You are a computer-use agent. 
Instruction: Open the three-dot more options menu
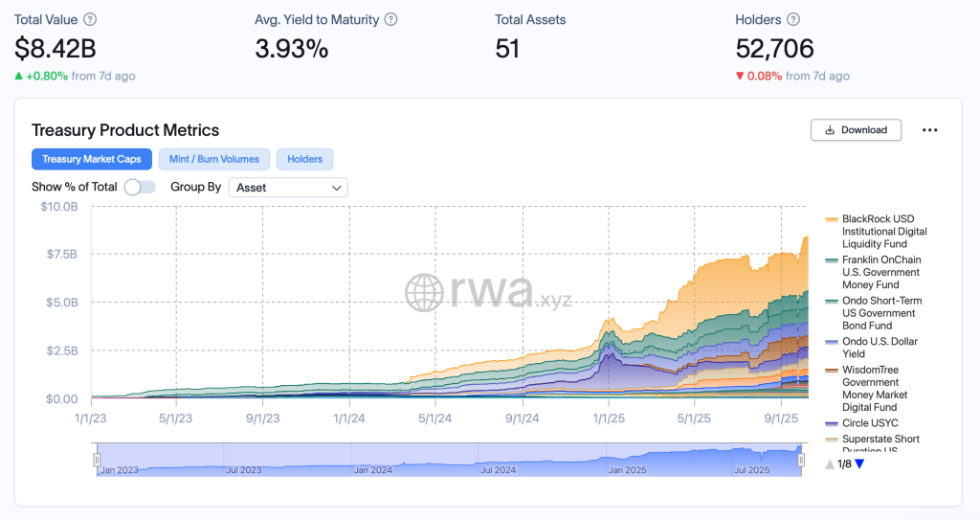(x=929, y=130)
